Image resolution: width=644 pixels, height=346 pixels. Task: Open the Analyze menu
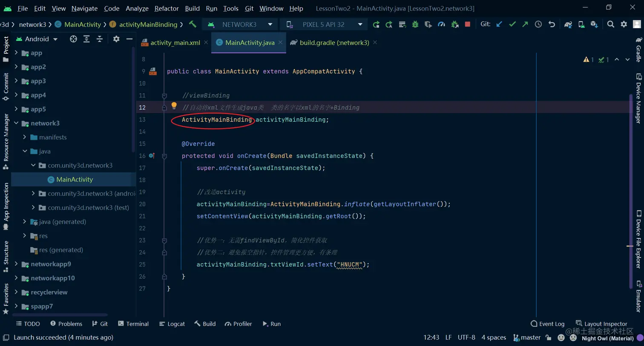pos(137,8)
